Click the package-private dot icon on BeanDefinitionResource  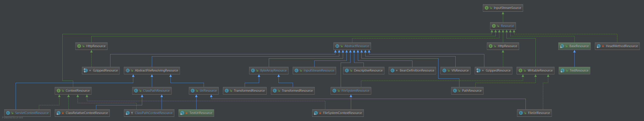click(397, 70)
